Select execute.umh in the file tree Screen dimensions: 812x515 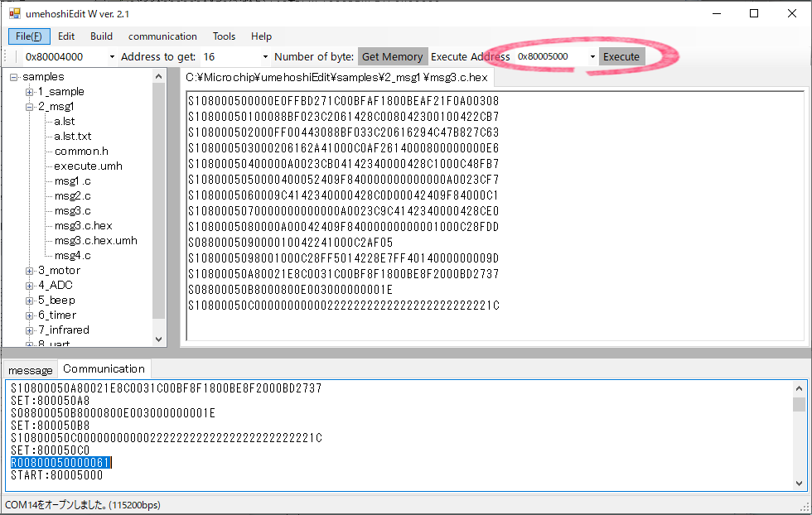click(x=88, y=166)
